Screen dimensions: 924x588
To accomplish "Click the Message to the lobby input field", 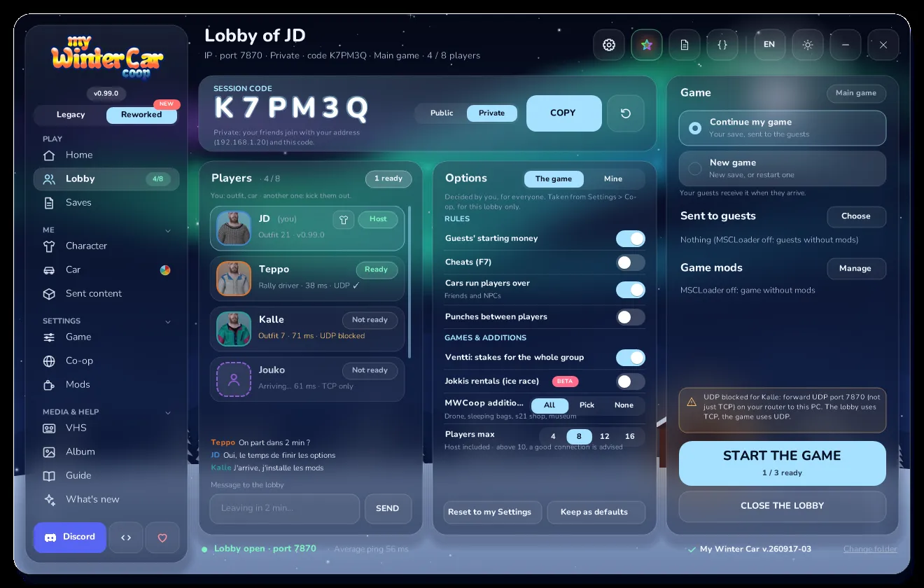I will (285, 509).
